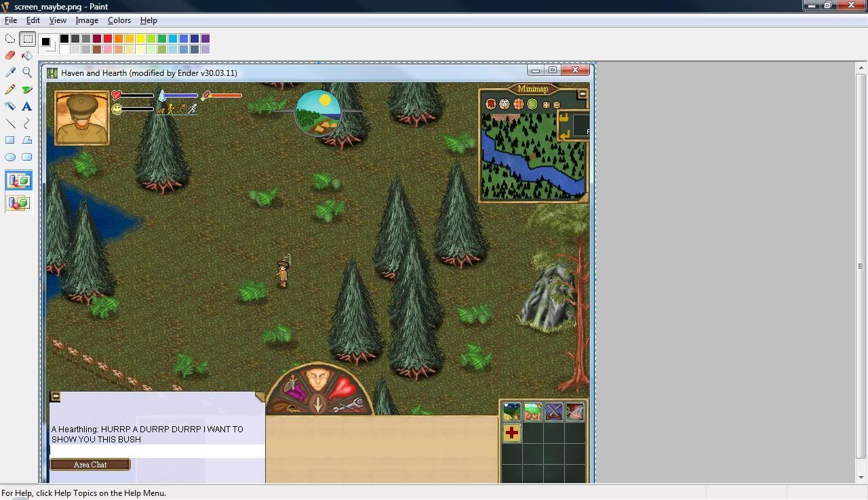
Task: Open the File menu
Action: tap(11, 20)
